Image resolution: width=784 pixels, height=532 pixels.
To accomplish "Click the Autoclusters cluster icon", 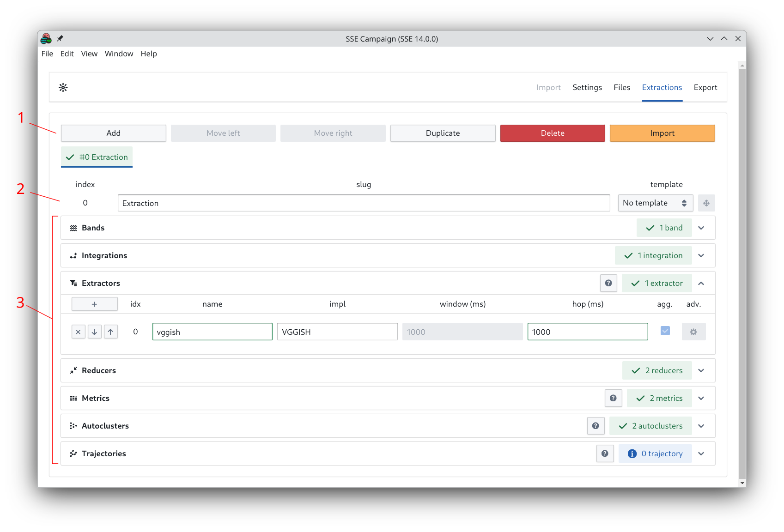I will [x=73, y=425].
